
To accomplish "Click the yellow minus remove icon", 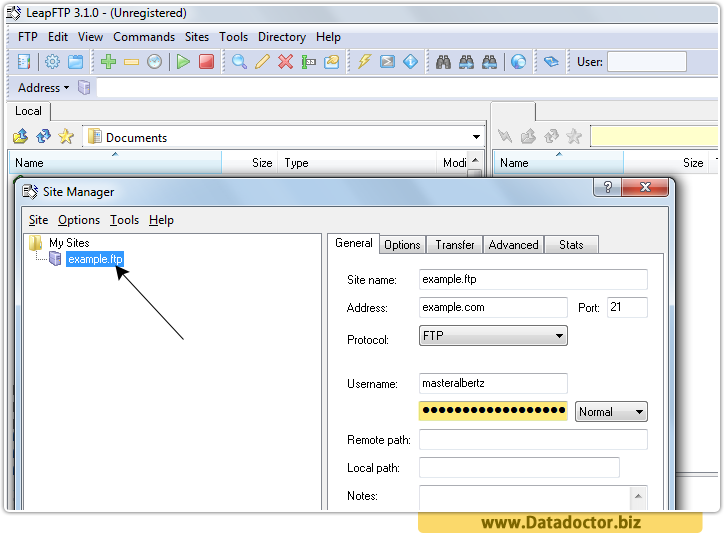I will 132,62.
